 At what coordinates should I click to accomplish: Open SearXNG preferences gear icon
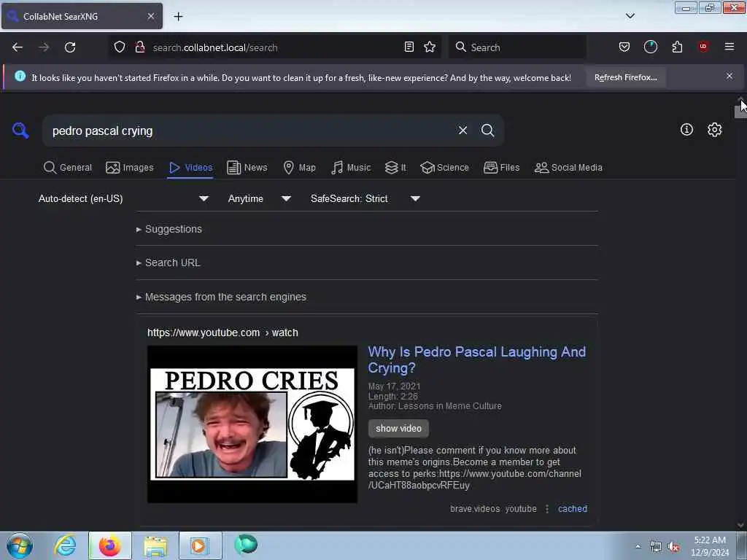714,130
